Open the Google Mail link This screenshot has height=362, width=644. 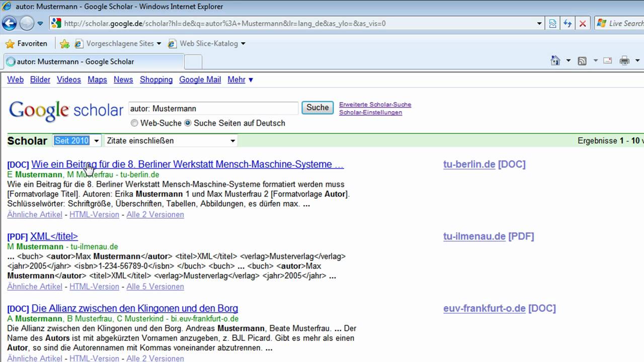[200, 79]
